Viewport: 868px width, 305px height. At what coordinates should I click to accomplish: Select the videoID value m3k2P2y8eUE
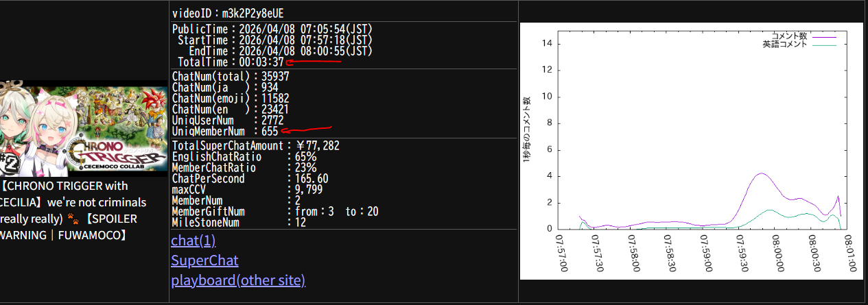[x=253, y=14]
